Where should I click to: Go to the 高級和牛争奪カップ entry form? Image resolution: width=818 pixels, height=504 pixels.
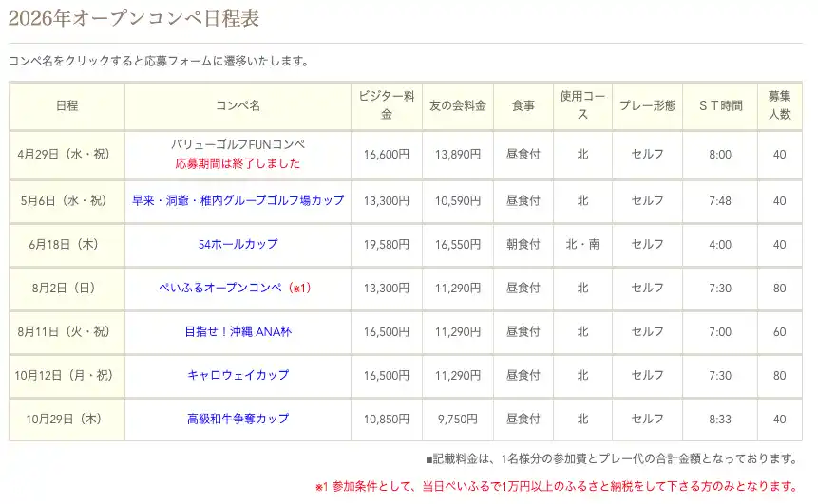pos(238,420)
